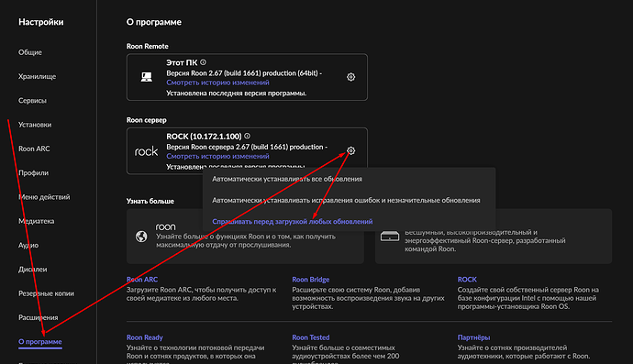Viewport: 633px width, 364px height.
Task: Click the gear icon for ROCK server
Action: pyautogui.click(x=350, y=151)
